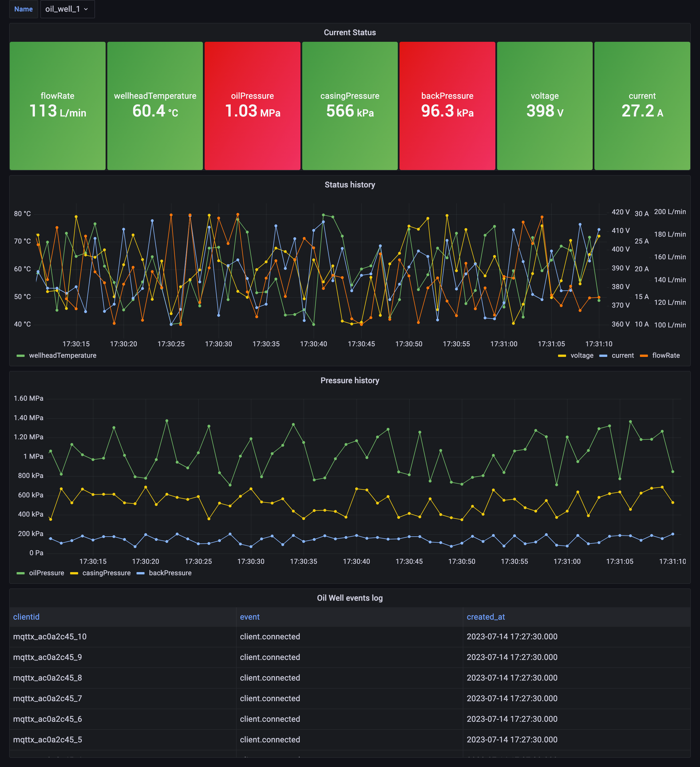Click the mqttx_ac0a2c45_5 clientid cell
The width and height of the screenshot is (700, 767).
coord(122,740)
